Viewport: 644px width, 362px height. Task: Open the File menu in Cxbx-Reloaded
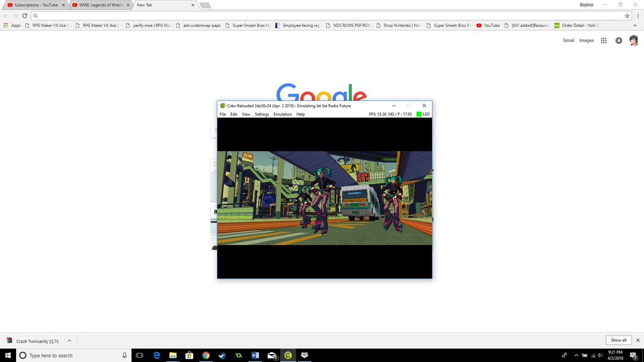point(223,114)
